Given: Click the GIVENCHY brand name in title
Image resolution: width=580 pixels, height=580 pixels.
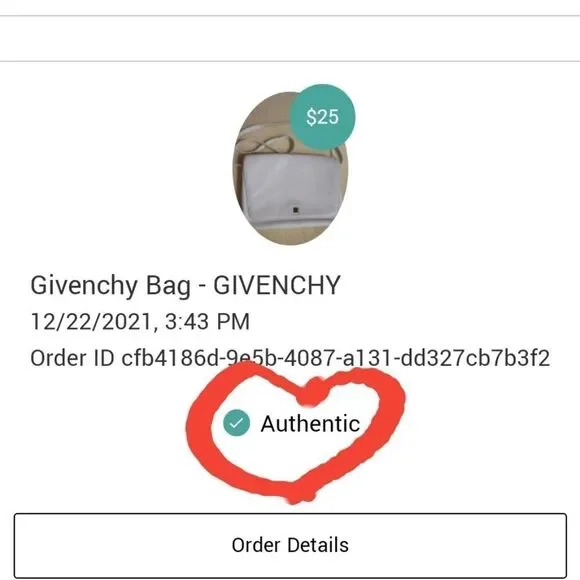Looking at the screenshot, I should coord(277,285).
